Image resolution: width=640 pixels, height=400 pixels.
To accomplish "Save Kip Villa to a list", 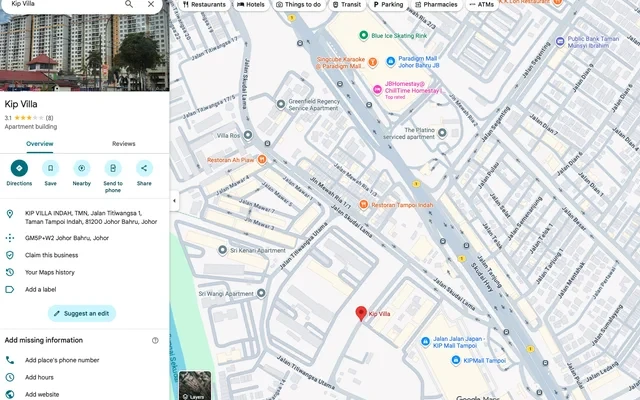I will click(50, 168).
